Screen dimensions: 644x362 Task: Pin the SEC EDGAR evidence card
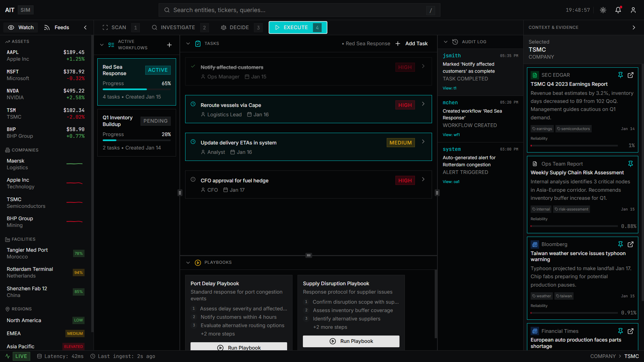[x=621, y=75]
